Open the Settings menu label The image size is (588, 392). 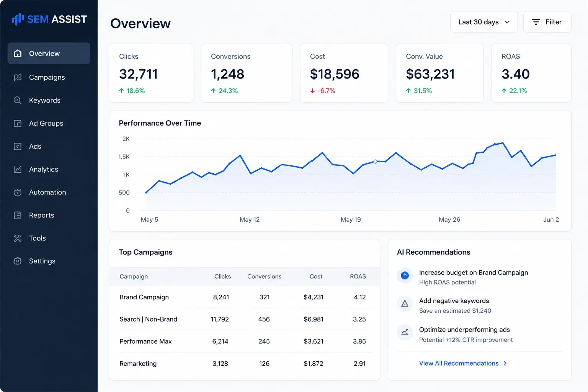pos(42,261)
